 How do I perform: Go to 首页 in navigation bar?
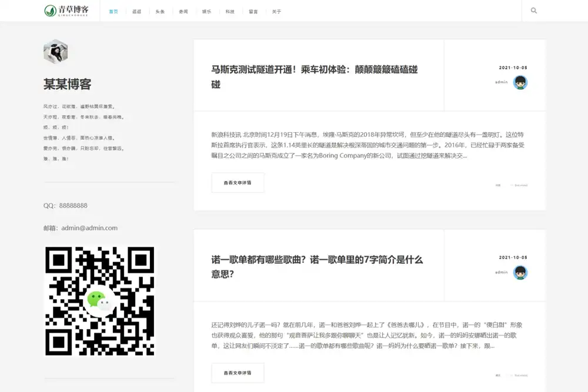113,12
